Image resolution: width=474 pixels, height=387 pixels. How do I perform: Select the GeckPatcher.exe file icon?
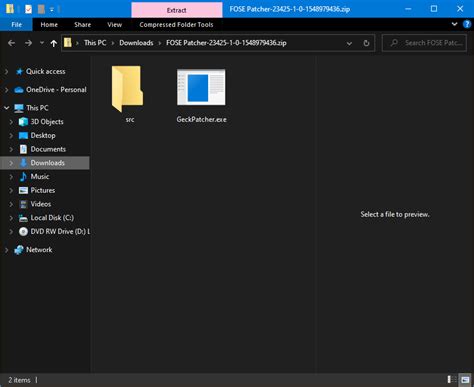tap(201, 87)
